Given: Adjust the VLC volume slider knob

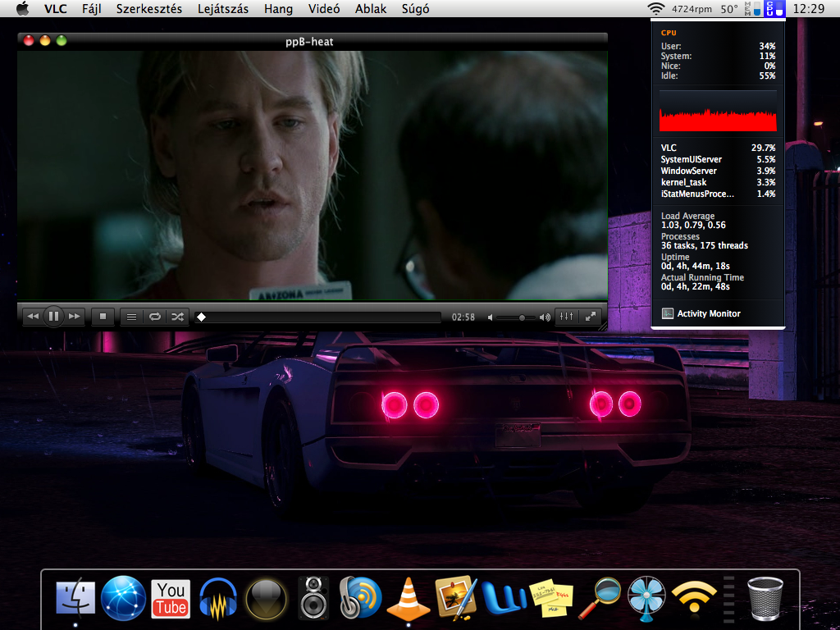Looking at the screenshot, I should (x=522, y=317).
